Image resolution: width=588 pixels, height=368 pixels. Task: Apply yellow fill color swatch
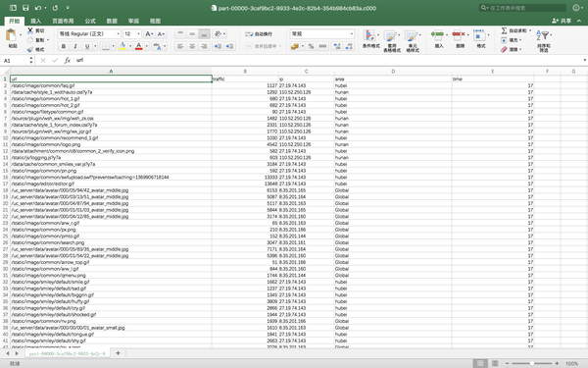click(122, 46)
